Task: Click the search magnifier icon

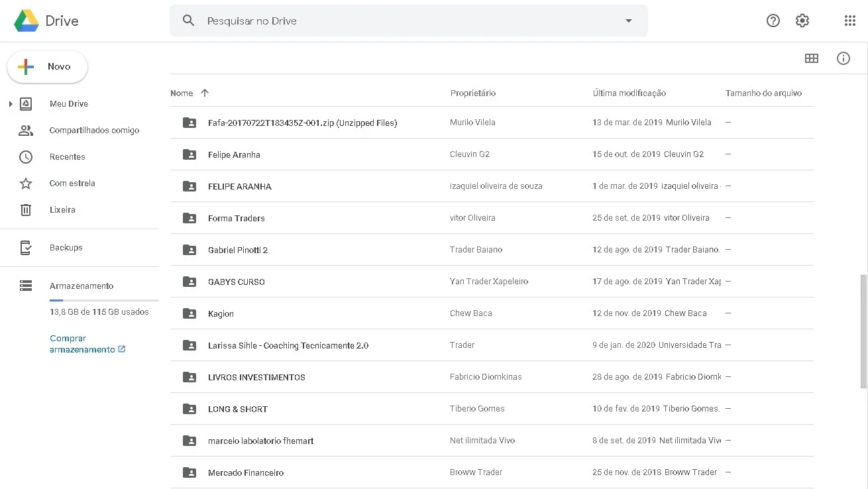Action: click(189, 21)
